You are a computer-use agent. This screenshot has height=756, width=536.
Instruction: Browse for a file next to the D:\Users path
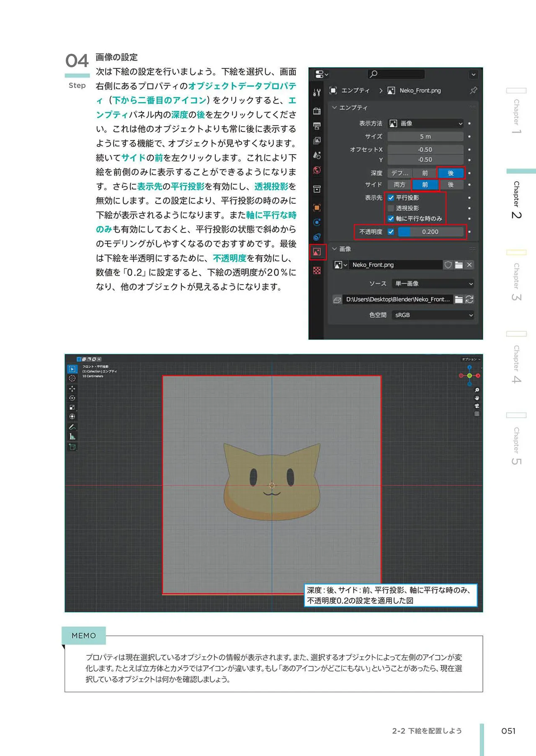459,300
